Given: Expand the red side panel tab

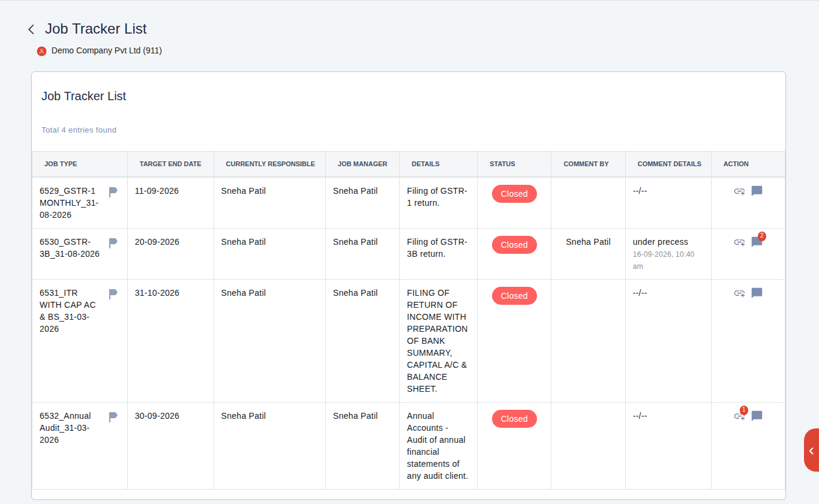Looking at the screenshot, I should coord(812,451).
